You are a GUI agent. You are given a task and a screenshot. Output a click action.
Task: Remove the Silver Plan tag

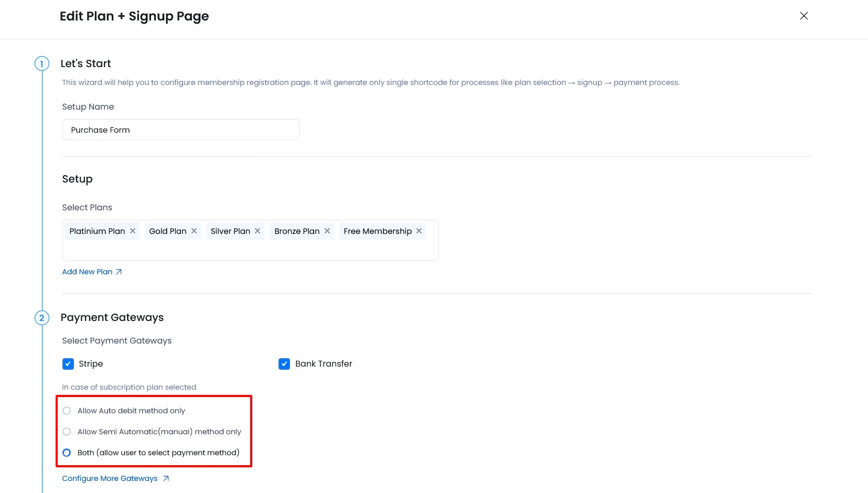tap(258, 231)
